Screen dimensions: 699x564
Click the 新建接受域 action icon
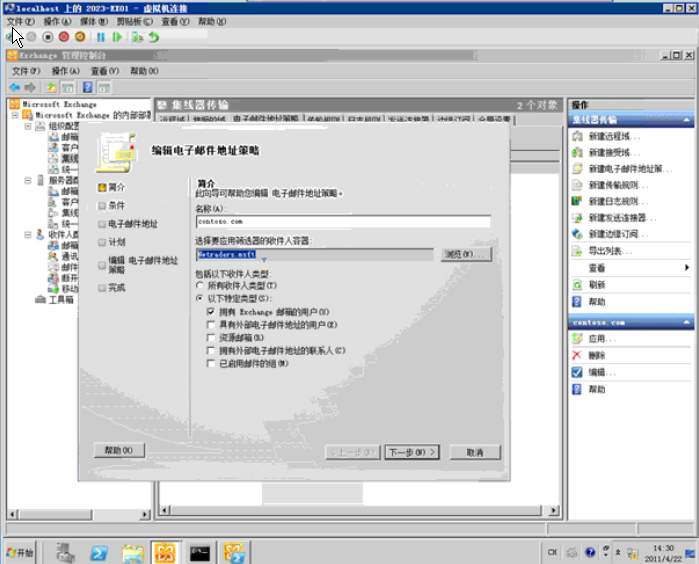pyautogui.click(x=577, y=152)
